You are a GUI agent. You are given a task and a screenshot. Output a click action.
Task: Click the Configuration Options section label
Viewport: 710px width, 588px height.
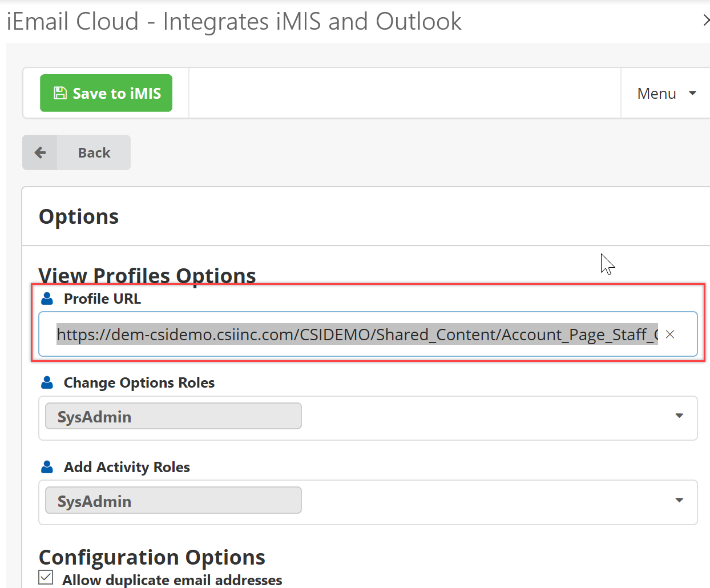coord(151,557)
